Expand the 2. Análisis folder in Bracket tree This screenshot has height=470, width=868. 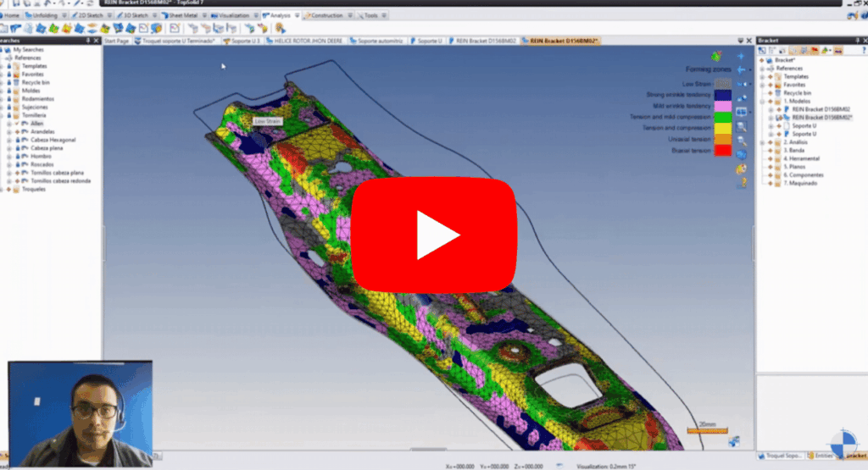click(762, 142)
